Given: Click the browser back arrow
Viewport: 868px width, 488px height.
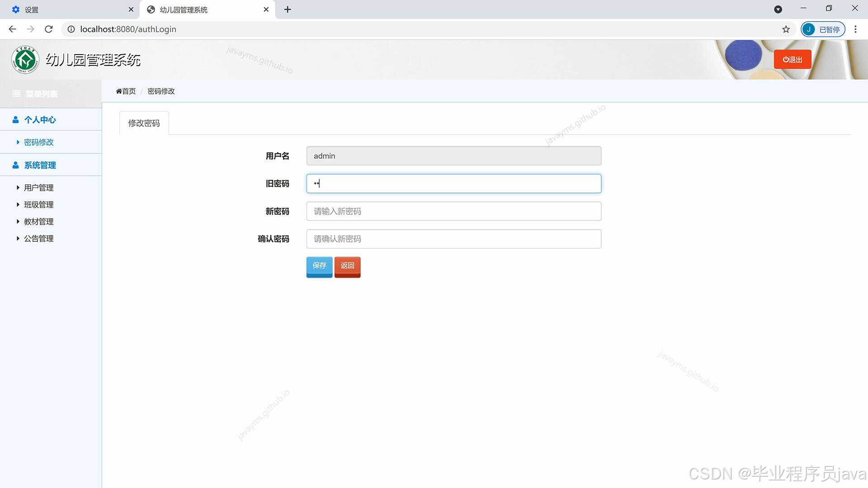Looking at the screenshot, I should 12,29.
